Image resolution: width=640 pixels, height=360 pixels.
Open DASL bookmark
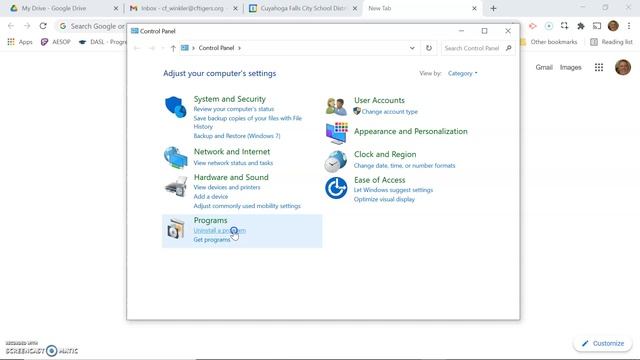pyautogui.click(x=103, y=42)
